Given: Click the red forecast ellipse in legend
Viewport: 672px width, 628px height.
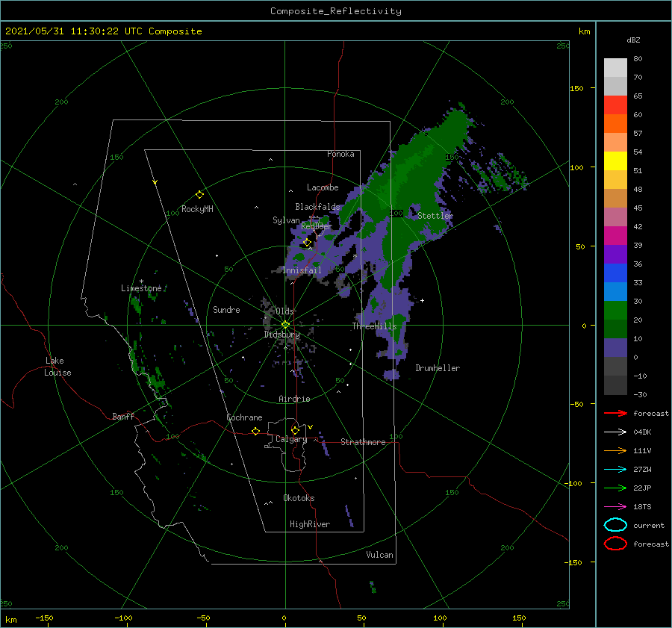Looking at the screenshot, I should [x=615, y=544].
